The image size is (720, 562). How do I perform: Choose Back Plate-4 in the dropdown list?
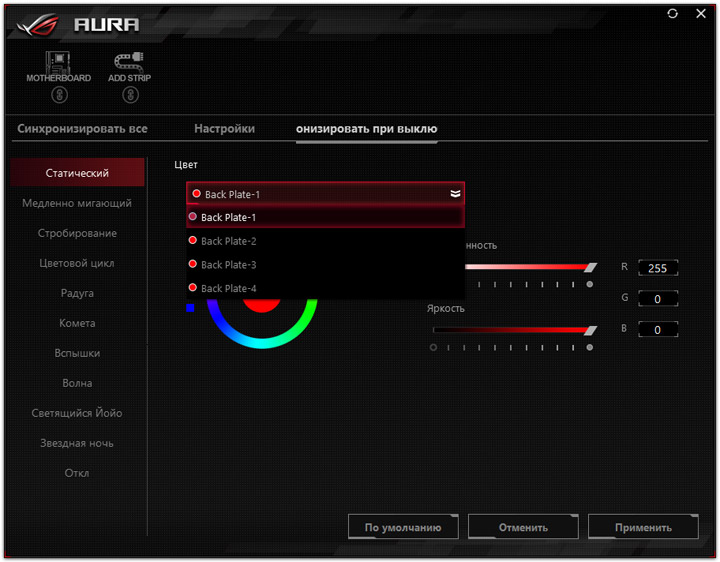coord(326,288)
